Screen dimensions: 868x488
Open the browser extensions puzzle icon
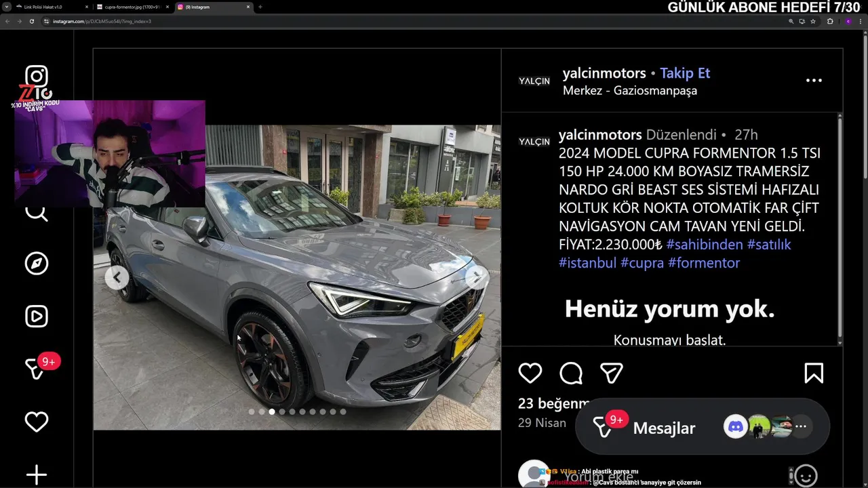pyautogui.click(x=830, y=21)
